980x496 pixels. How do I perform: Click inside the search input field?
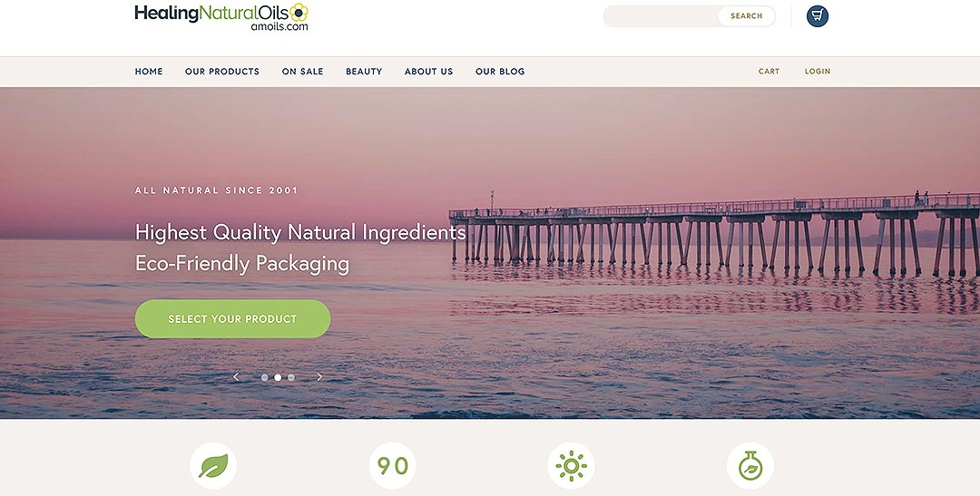pyautogui.click(x=661, y=16)
